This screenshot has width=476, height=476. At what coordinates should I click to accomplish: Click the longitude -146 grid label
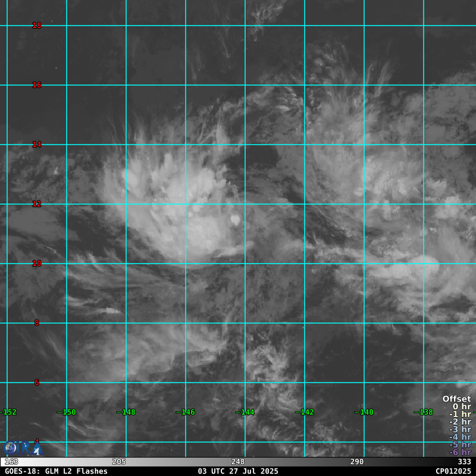pos(185,412)
